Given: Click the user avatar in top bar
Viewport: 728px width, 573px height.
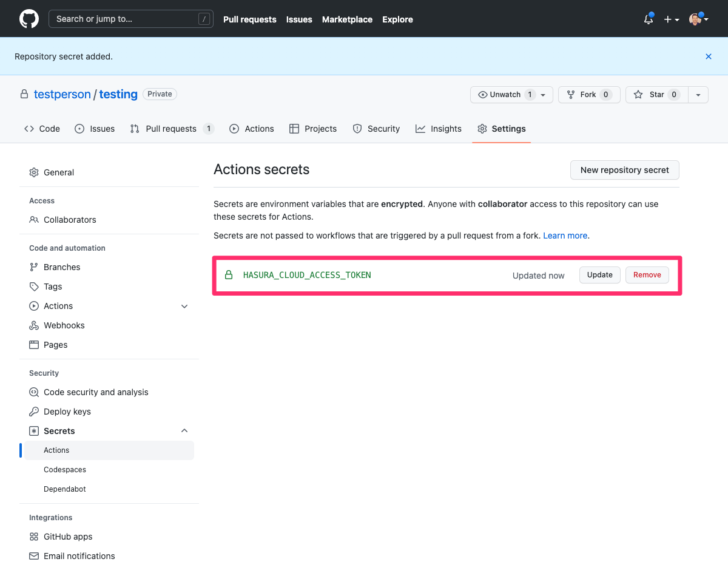Looking at the screenshot, I should coord(696,19).
